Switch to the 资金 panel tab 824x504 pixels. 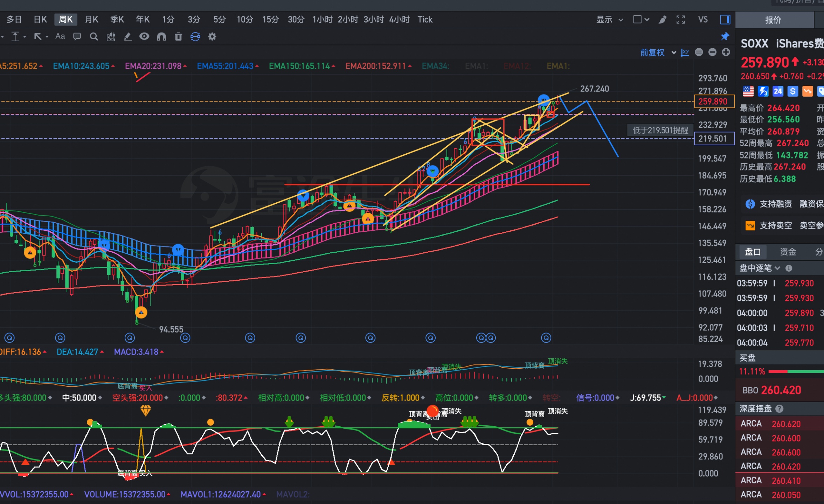(788, 252)
